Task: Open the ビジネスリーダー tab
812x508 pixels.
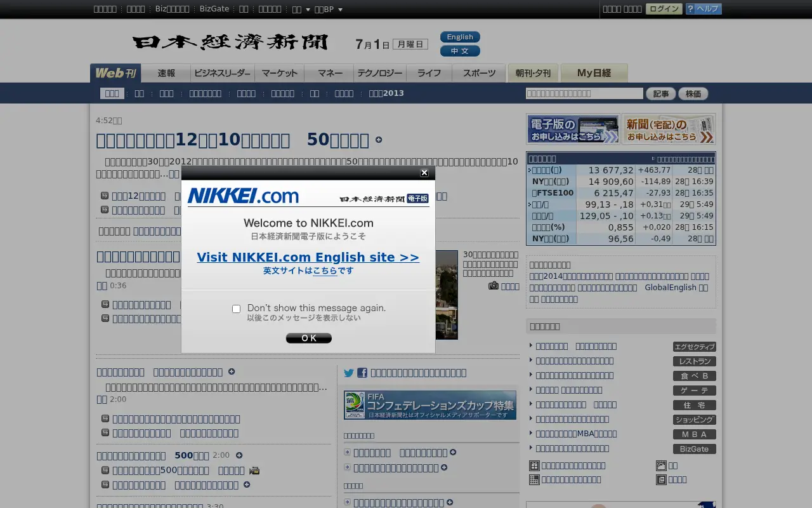Action: point(223,73)
